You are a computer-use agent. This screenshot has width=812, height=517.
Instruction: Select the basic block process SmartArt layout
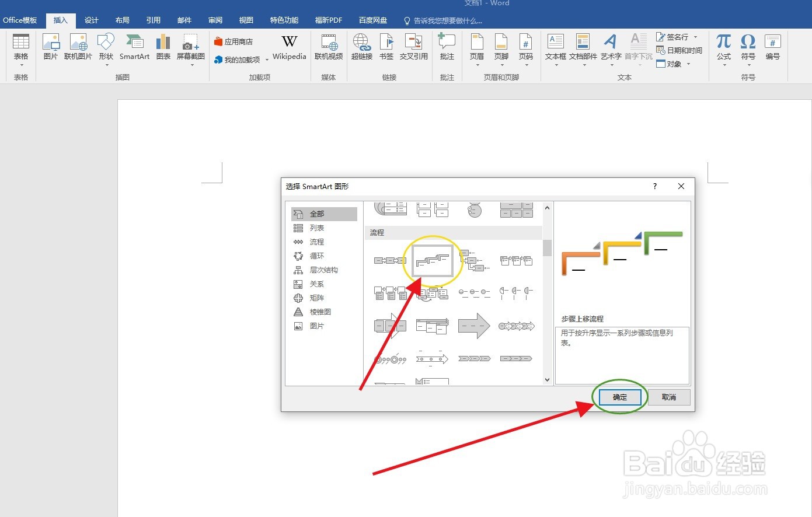coord(390,260)
